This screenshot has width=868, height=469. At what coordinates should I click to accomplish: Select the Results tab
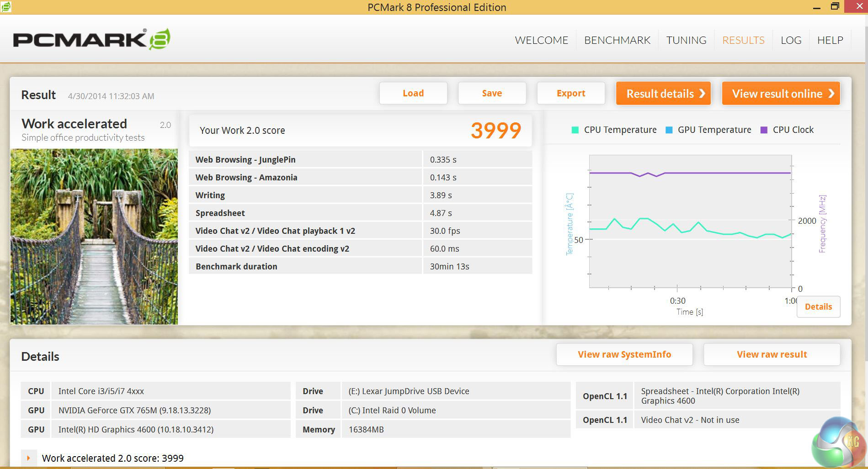tap(743, 40)
